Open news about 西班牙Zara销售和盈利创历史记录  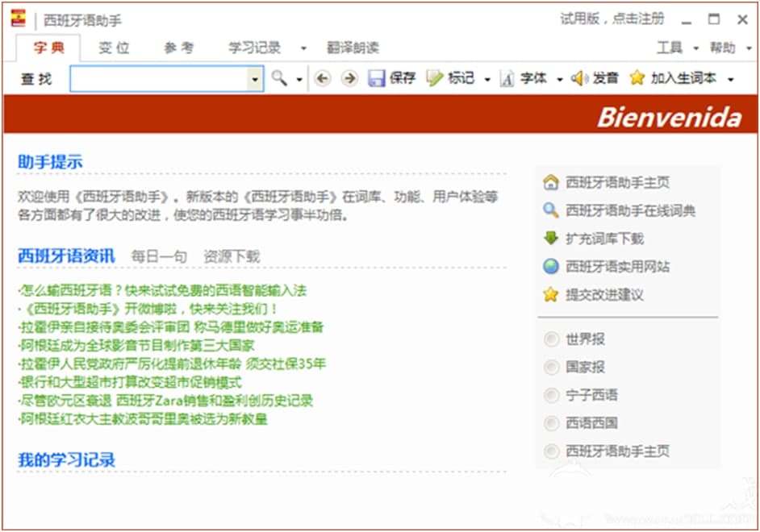coord(165,401)
